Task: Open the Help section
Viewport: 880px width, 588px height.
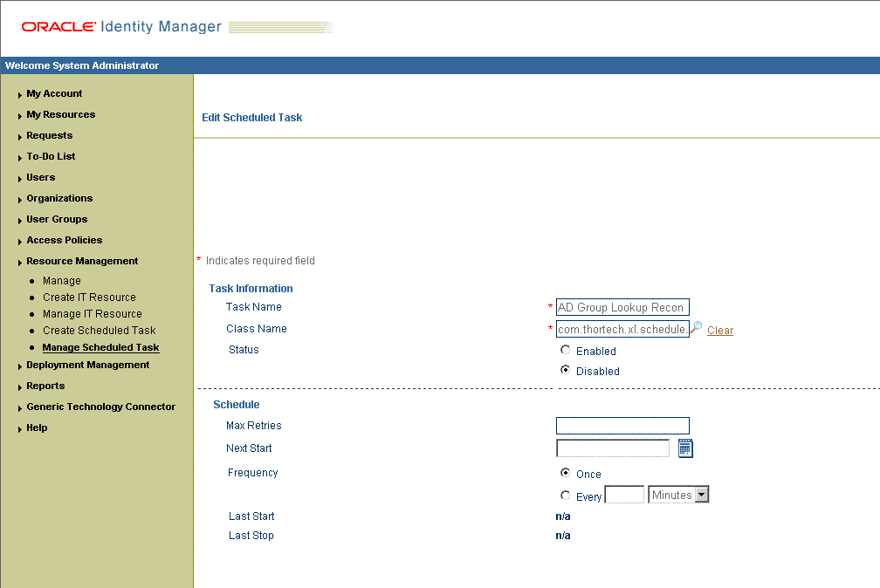Action: 37,427
